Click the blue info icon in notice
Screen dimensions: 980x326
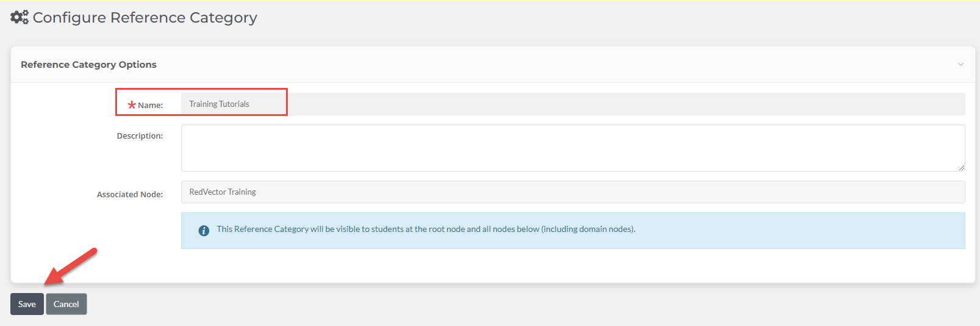[204, 231]
